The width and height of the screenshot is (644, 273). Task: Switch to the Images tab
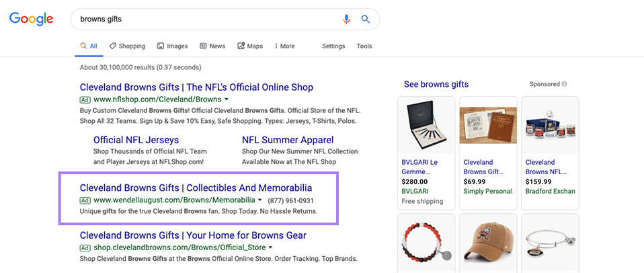pos(172,46)
